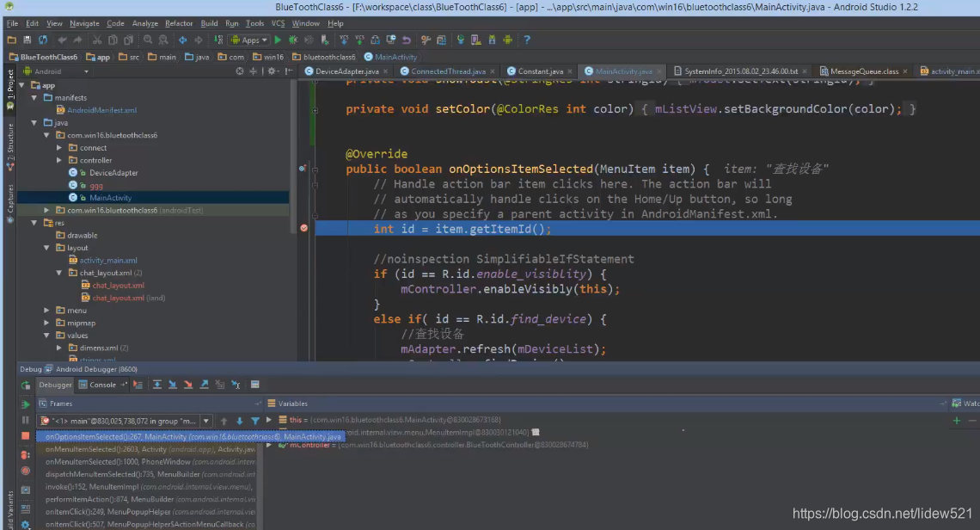Click the Help question mark icon

pyautogui.click(x=527, y=40)
